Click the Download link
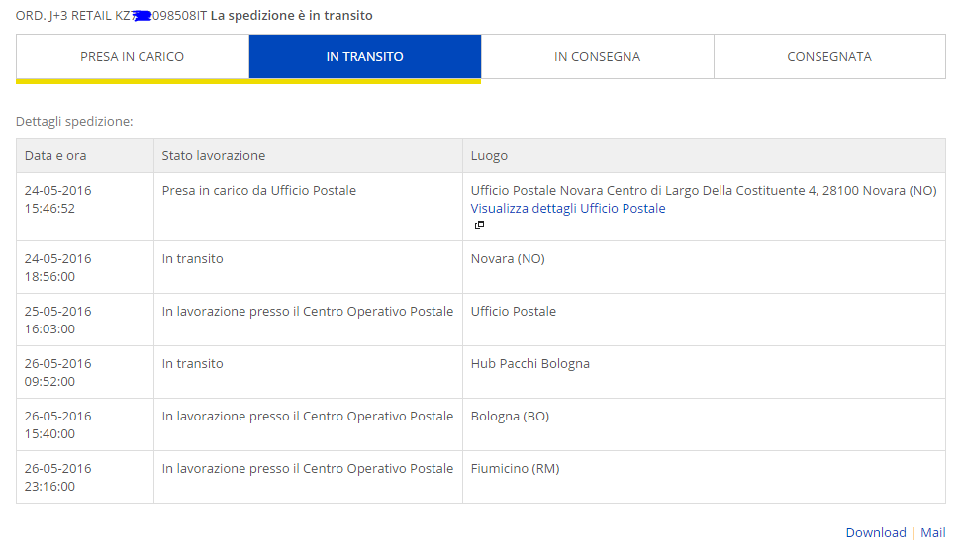Viewport: 962px width, 560px height. (875, 532)
